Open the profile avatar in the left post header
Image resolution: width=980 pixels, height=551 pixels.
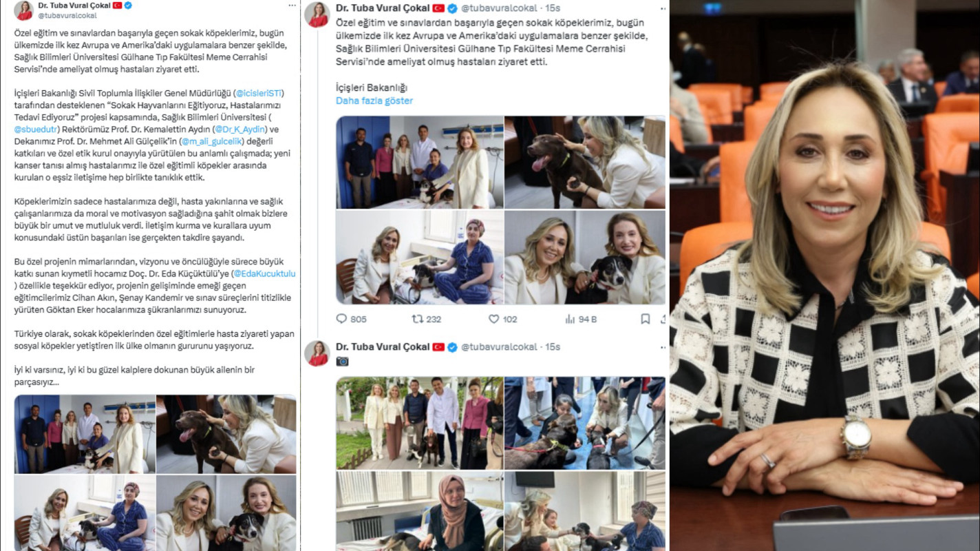[23, 10]
